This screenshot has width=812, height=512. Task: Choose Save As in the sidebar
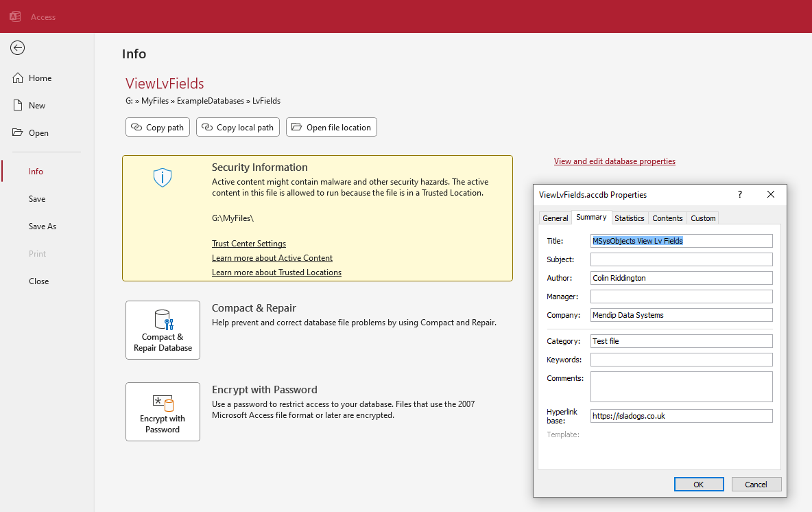pos(43,226)
